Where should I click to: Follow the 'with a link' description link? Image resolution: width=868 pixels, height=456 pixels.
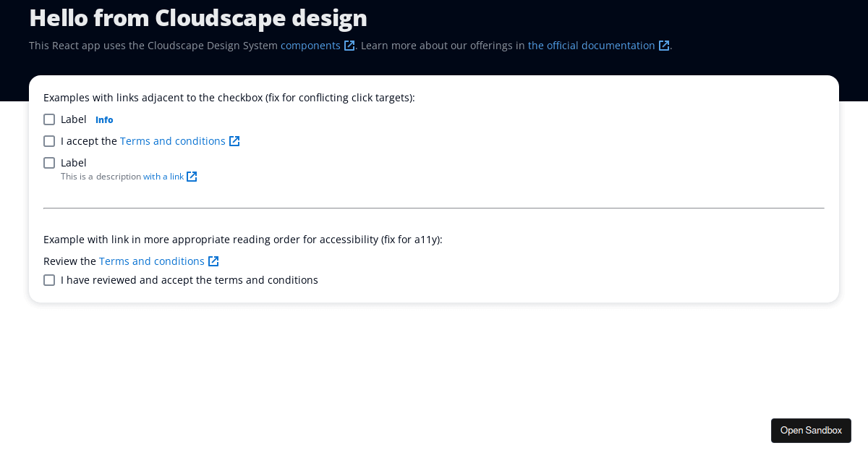click(x=163, y=177)
